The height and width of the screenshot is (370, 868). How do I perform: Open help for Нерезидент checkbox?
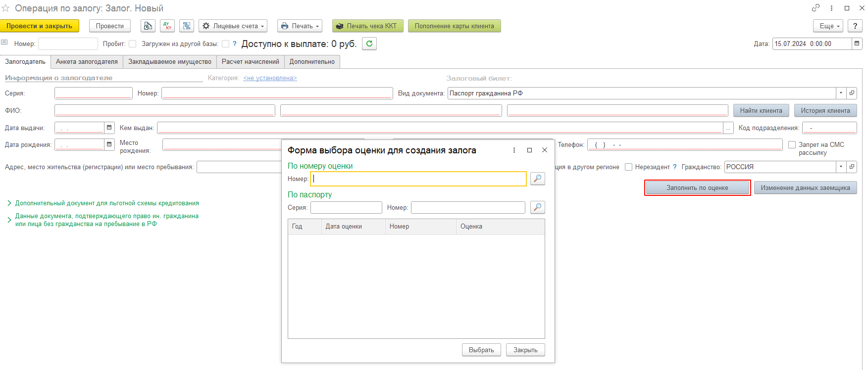(674, 167)
